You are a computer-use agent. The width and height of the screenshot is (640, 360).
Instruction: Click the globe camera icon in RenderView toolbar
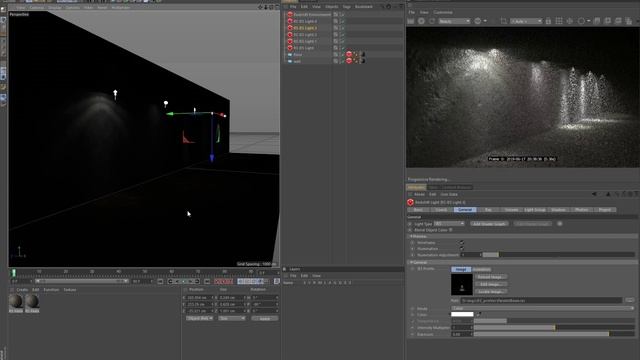478,21
